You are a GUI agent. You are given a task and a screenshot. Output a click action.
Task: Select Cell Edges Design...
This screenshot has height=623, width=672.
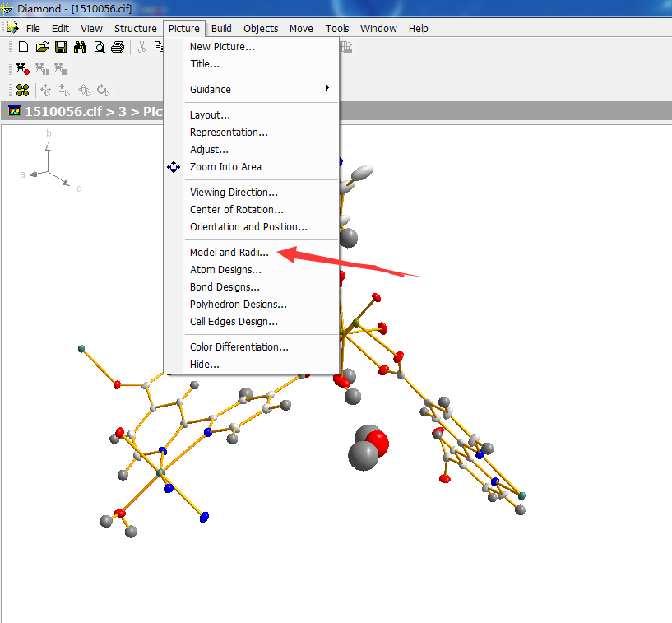coord(251,321)
